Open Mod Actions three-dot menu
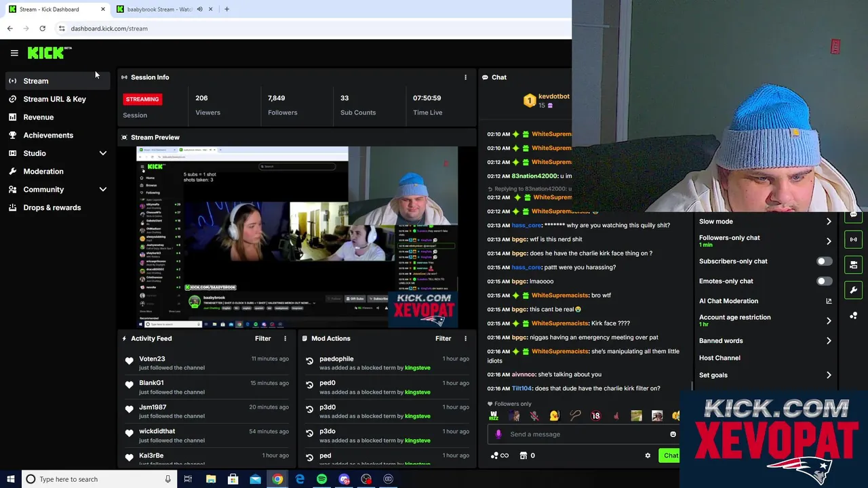 click(465, 338)
